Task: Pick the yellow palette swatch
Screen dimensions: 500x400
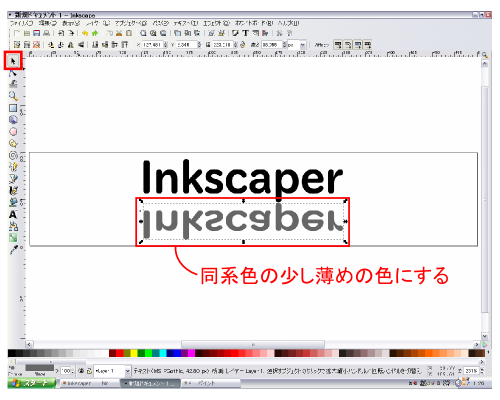Action: click(134, 353)
